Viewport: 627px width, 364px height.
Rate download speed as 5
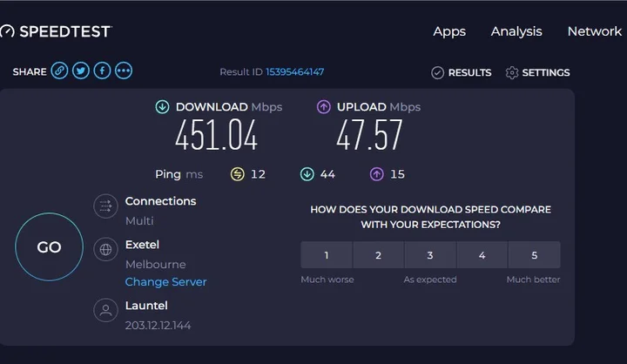click(x=534, y=255)
